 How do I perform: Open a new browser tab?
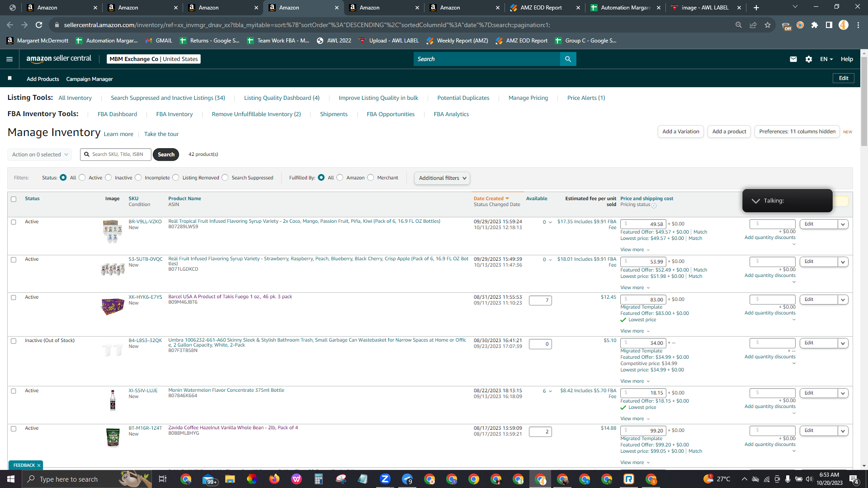click(756, 8)
